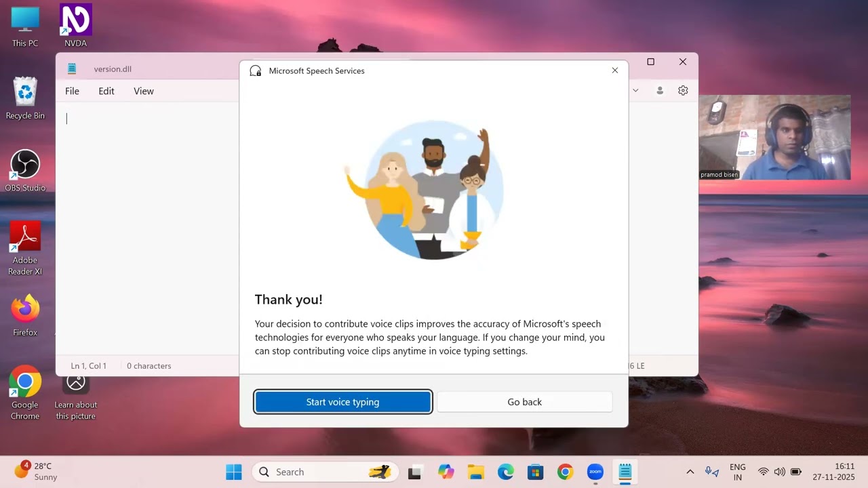
Task: Select the OBS Studio desktop shortcut
Action: click(x=25, y=171)
